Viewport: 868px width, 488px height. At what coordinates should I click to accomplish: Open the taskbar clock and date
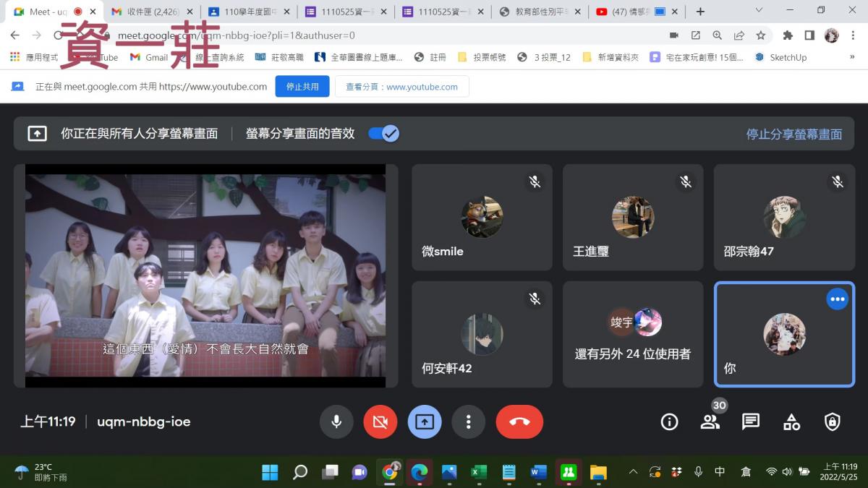click(x=840, y=472)
